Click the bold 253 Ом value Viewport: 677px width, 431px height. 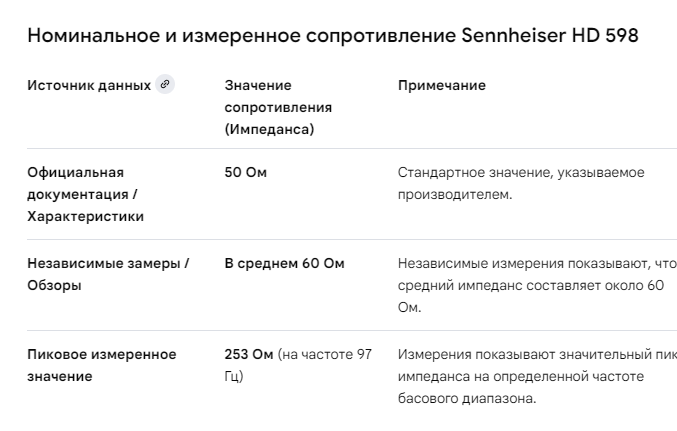coord(248,355)
